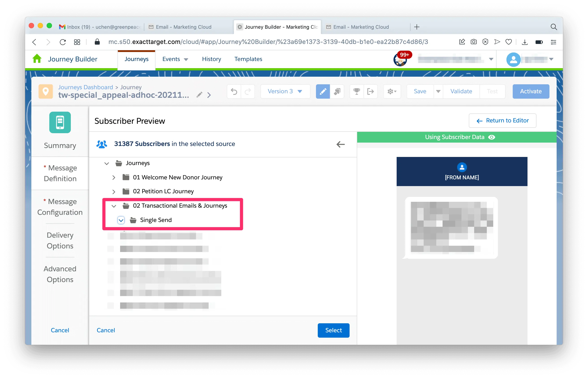Expand the 01 Welcome New Donor Journey folder
The image size is (588, 378).
[114, 178]
